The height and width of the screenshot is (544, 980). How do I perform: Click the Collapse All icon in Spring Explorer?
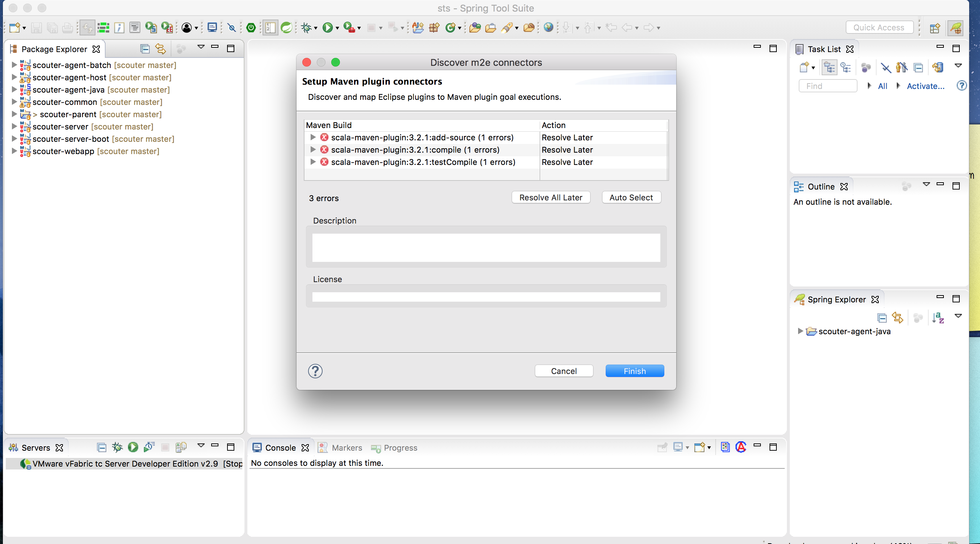click(x=882, y=318)
